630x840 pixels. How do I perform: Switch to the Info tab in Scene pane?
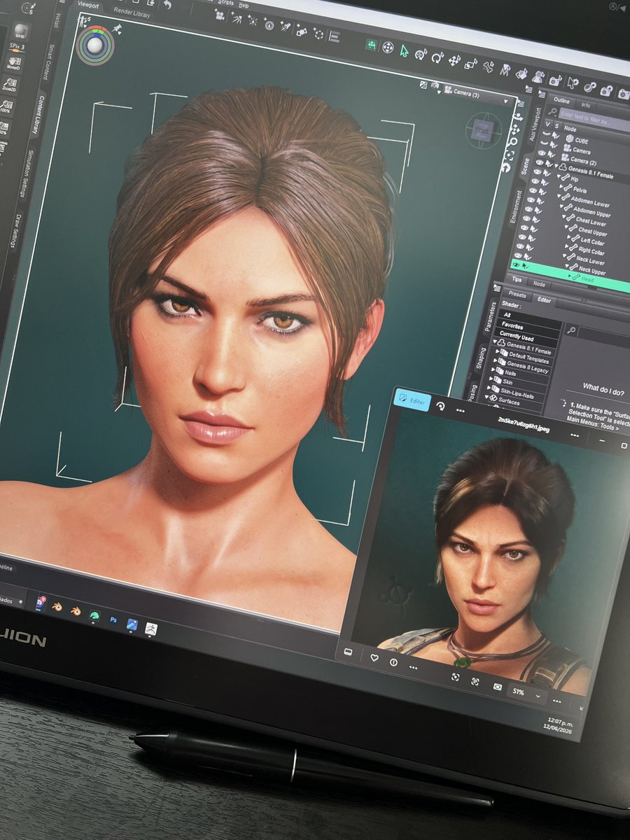coord(586,104)
